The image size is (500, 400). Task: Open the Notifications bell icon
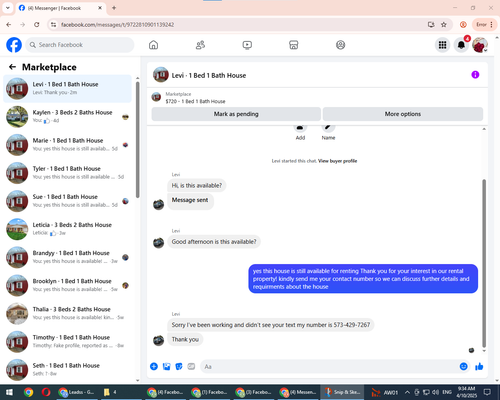tap(461, 45)
